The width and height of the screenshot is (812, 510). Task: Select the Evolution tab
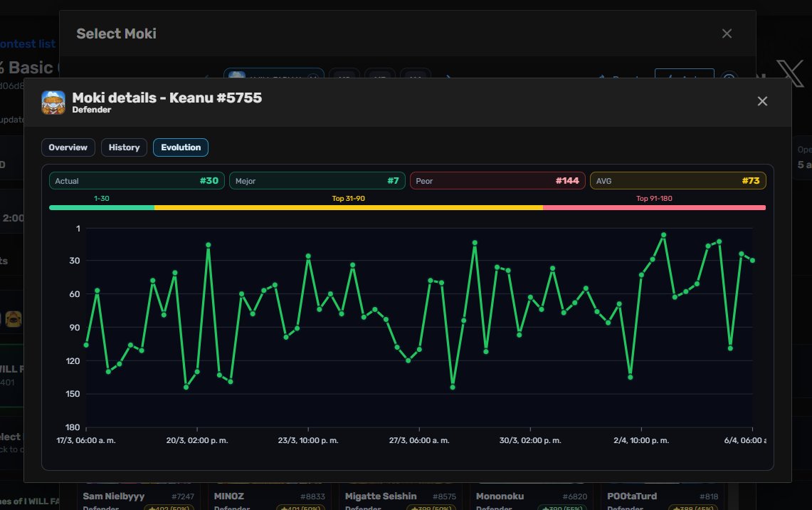[x=181, y=147]
